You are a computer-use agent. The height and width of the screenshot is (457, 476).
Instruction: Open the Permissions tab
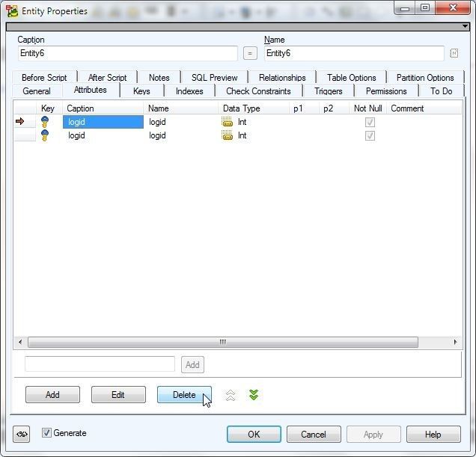(x=386, y=91)
